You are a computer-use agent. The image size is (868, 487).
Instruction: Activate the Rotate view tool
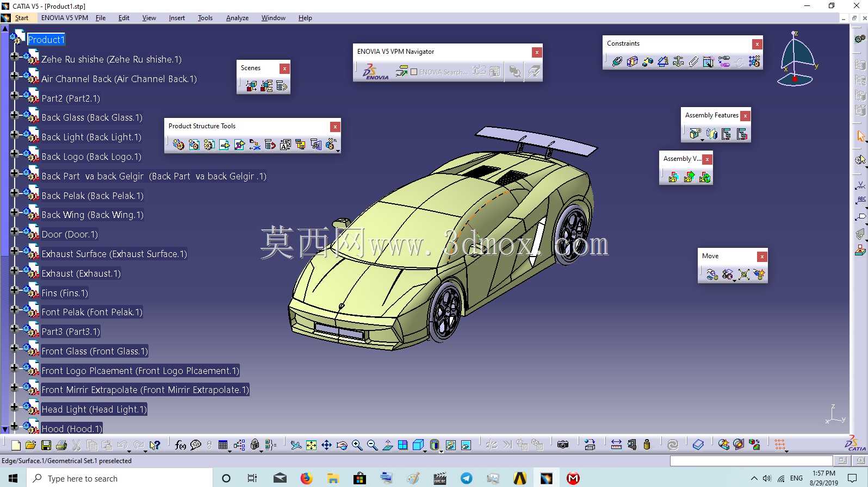pyautogui.click(x=342, y=445)
